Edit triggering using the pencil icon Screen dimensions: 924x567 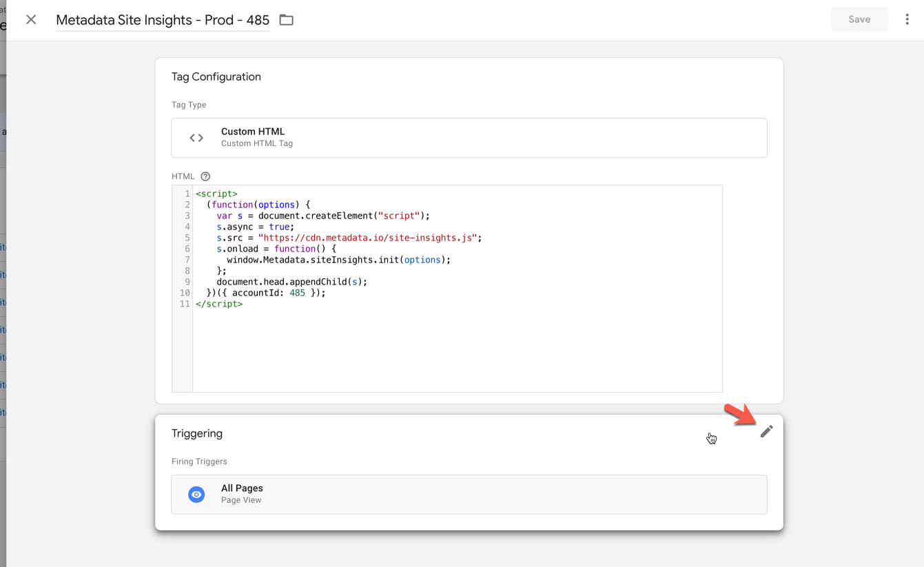tap(766, 432)
